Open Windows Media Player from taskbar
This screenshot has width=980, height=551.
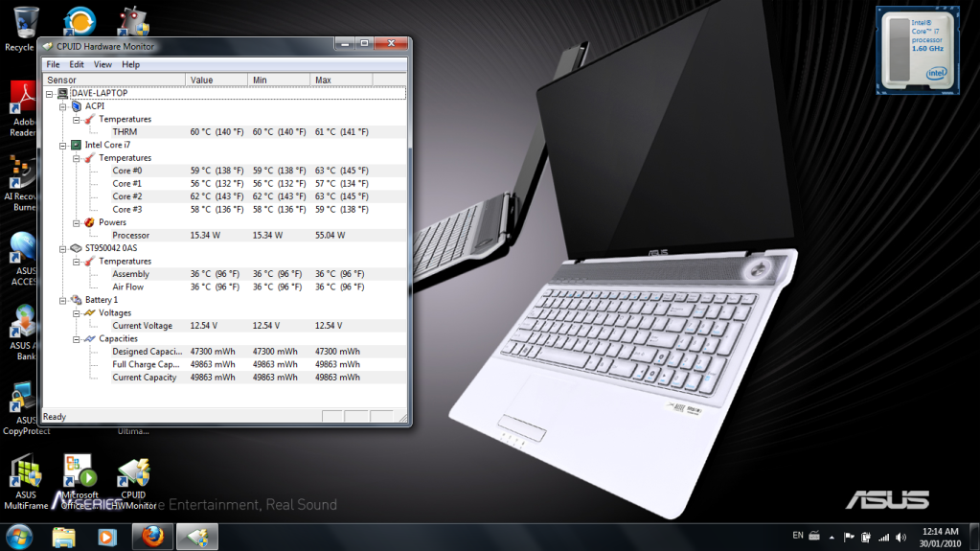[107, 537]
